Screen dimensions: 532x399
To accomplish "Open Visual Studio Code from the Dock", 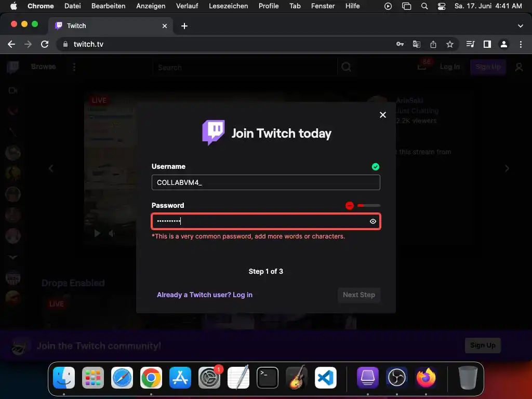I will (325, 378).
